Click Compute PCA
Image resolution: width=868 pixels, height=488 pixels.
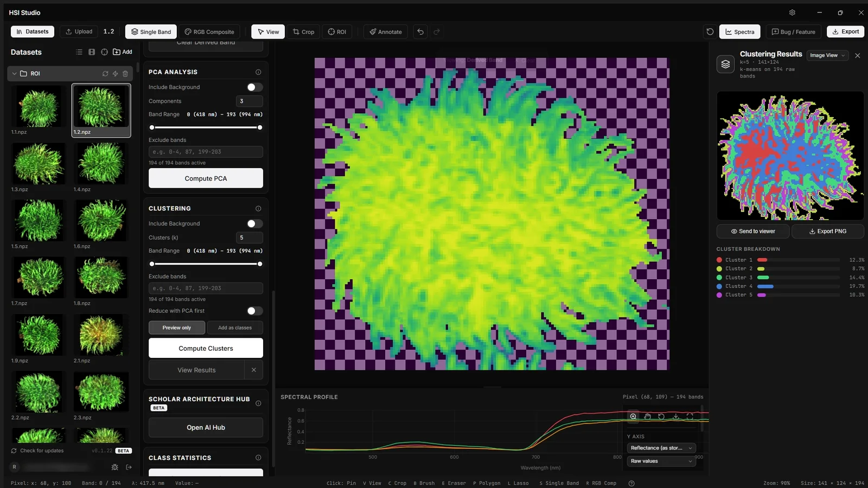point(206,178)
